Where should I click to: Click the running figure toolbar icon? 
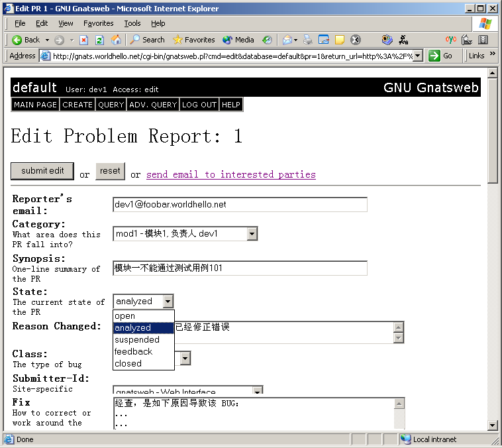point(403,40)
